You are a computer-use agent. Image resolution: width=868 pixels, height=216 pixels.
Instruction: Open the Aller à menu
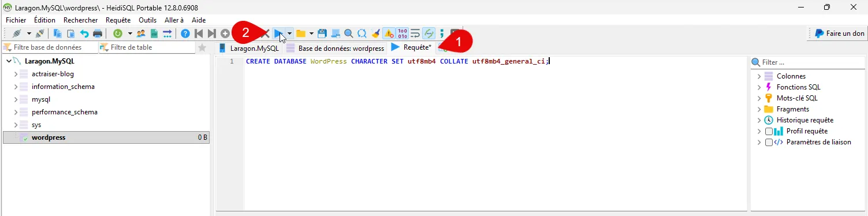174,20
